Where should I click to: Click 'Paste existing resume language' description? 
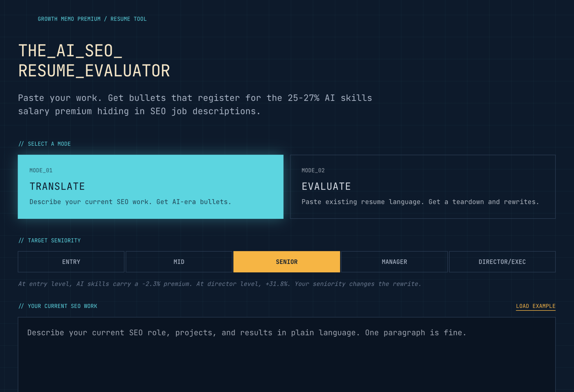[420, 202]
